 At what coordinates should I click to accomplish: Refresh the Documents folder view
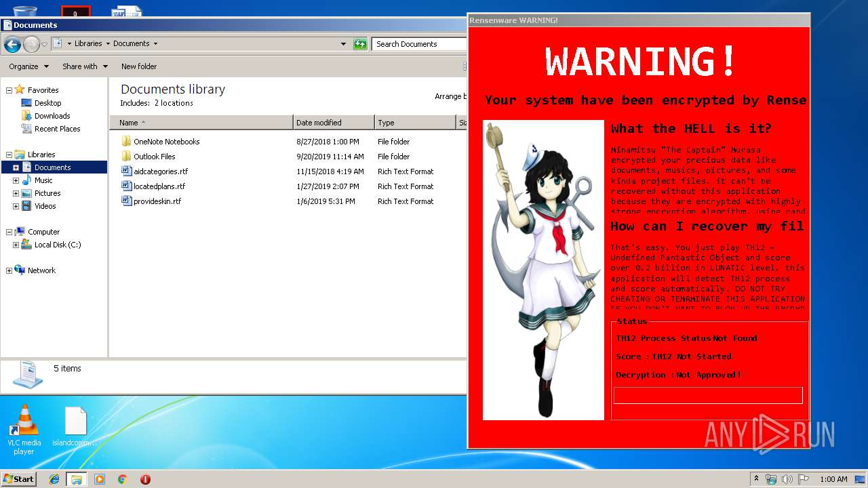[360, 44]
